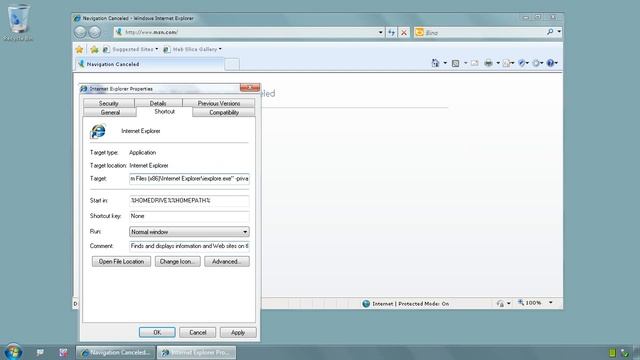Expand the Home button dropdown arrow
Image resolution: width=640 pixels, height=360 pixels.
tap(445, 63)
